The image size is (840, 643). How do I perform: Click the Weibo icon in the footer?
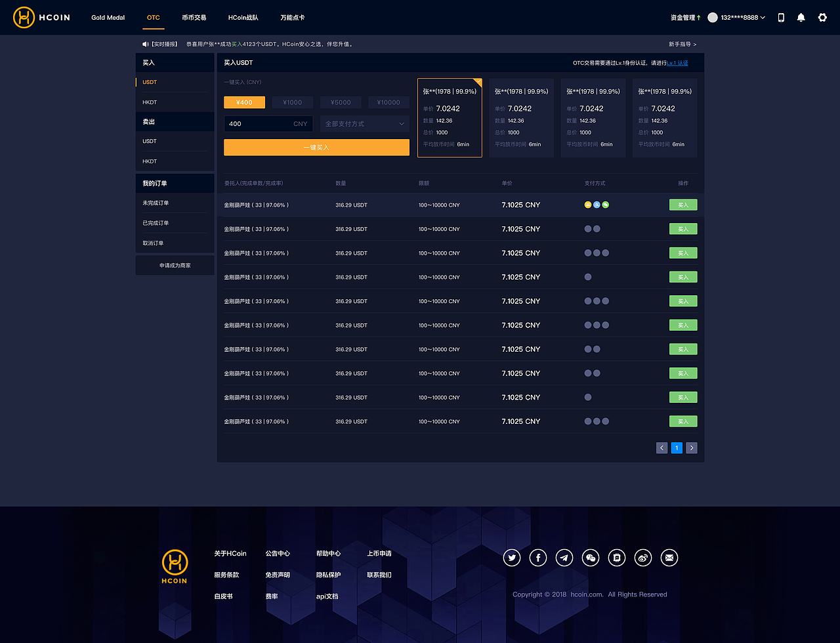(642, 557)
